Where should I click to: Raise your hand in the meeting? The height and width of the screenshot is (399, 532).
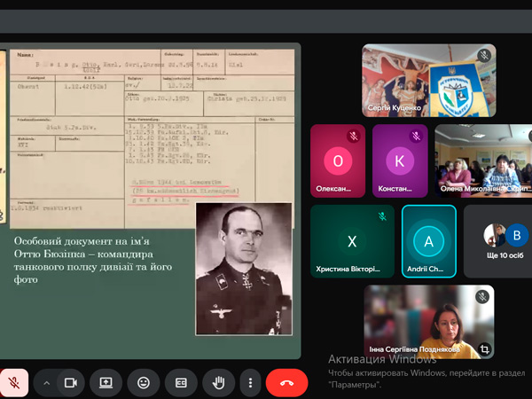217,383
